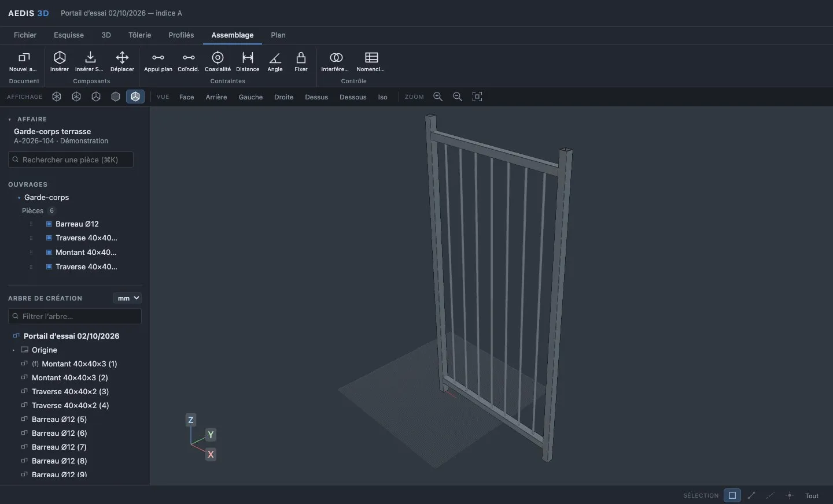This screenshot has width=833, height=504.
Task: Zoom out with the magnifier minus icon
Action: coord(458,97)
